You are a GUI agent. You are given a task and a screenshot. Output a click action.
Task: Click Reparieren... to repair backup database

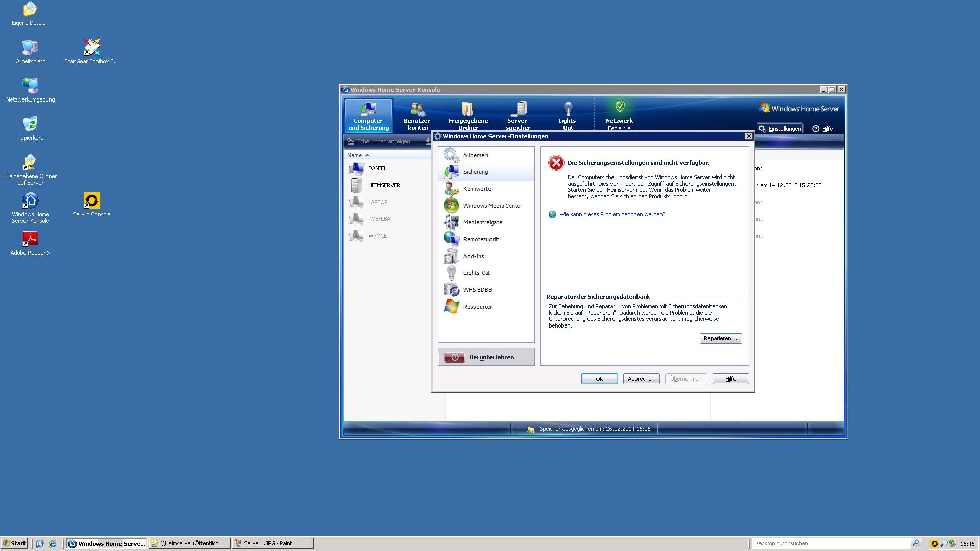click(x=720, y=338)
